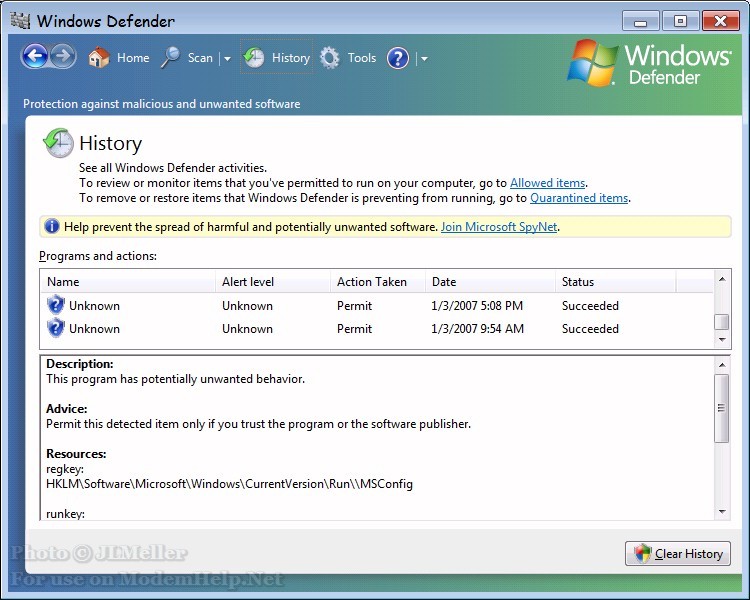Screen dimensions: 750x600
Task: Open the Scan options dropdown arrow
Action: coord(227,58)
